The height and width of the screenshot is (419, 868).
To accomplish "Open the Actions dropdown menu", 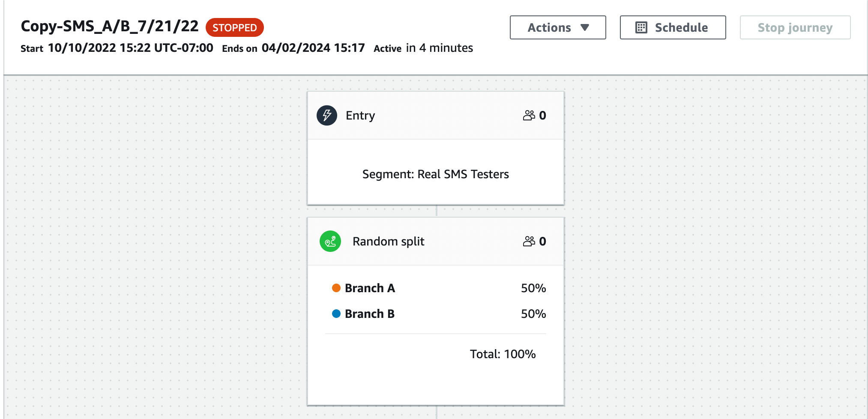I will pos(557,27).
